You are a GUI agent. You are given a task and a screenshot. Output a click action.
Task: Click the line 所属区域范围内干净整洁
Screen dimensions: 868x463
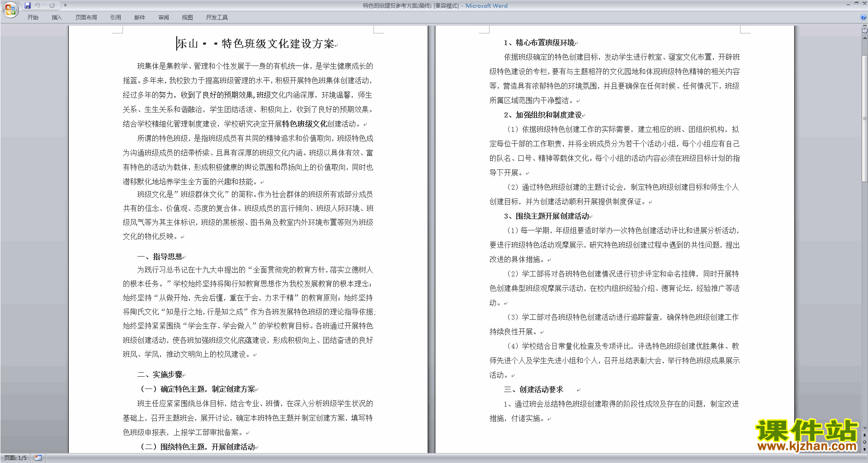533,100
